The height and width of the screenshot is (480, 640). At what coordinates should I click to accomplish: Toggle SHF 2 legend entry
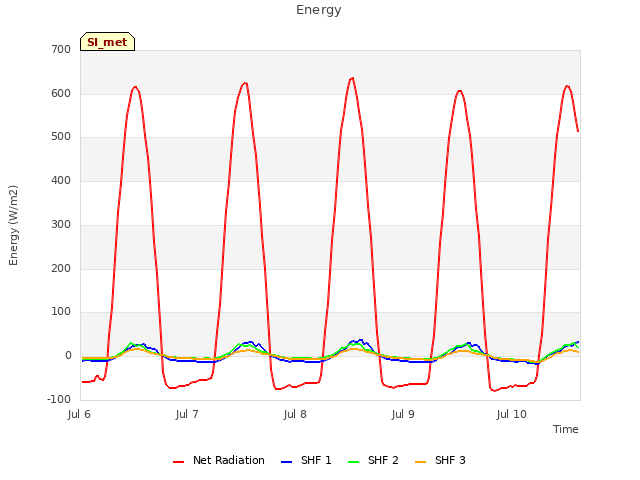[373, 460]
